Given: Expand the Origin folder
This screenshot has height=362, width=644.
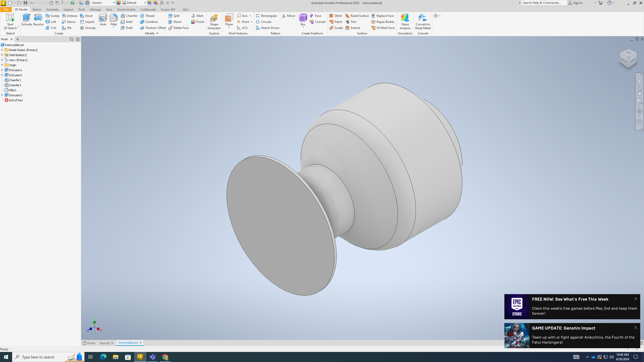Looking at the screenshot, I should pos(2,65).
